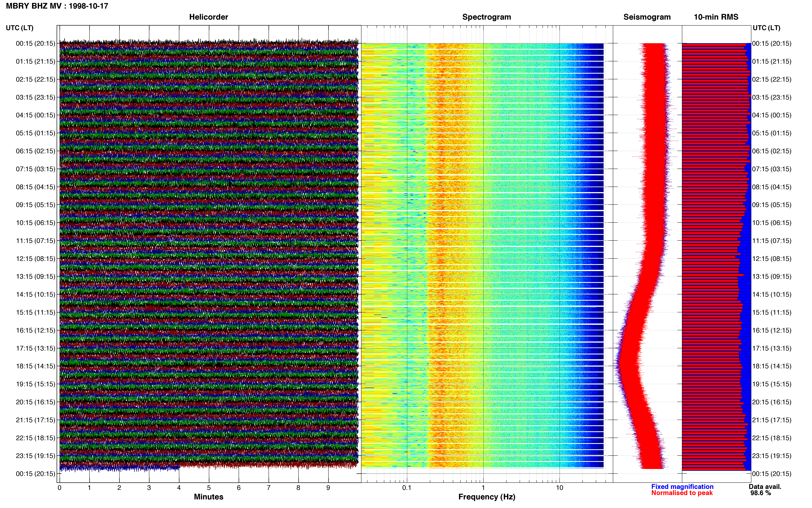
Task: Click right-side time label '01:15 (21:15)'
Action: tap(772, 61)
